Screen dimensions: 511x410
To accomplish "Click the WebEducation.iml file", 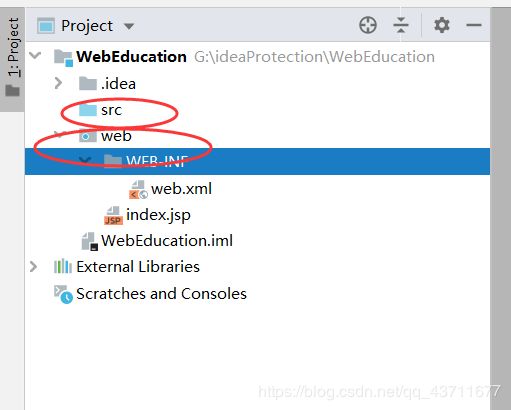I will pyautogui.click(x=167, y=241).
